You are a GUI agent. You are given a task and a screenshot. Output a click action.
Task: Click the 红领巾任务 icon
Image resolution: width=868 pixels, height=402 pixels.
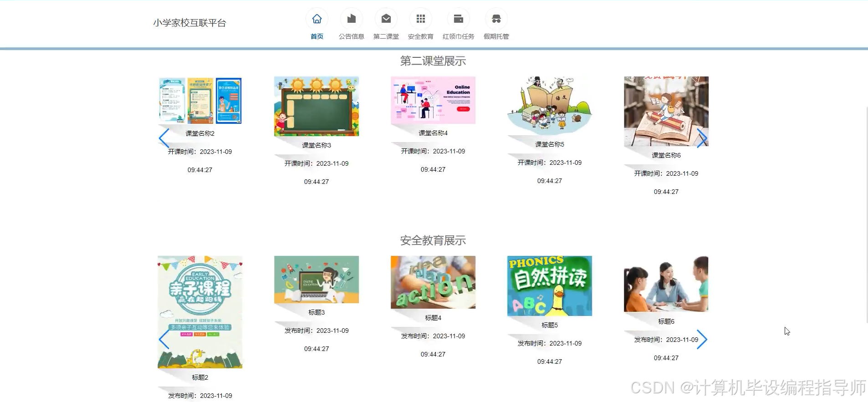click(459, 19)
